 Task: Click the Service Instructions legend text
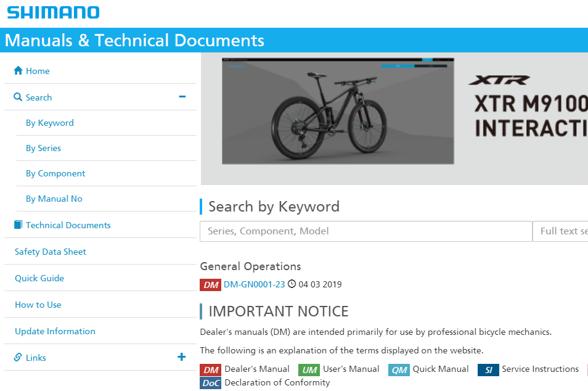pyautogui.click(x=541, y=369)
